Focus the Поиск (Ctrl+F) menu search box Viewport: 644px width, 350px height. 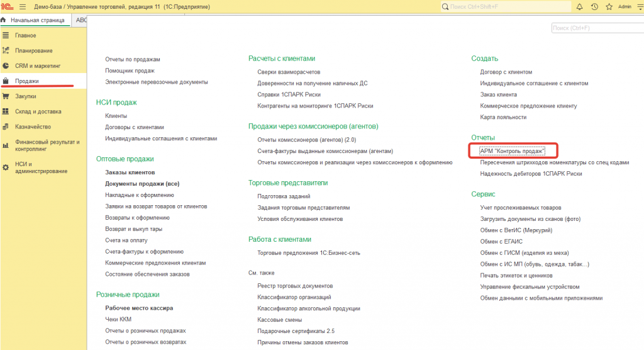click(597, 28)
